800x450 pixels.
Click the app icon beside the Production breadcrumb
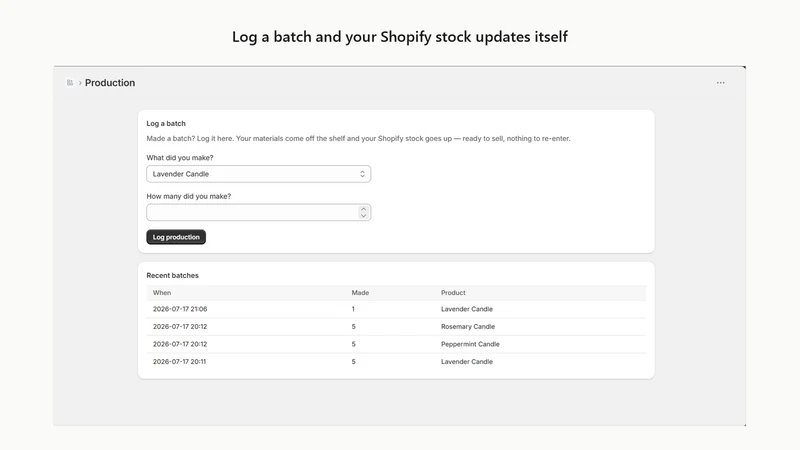coord(70,83)
